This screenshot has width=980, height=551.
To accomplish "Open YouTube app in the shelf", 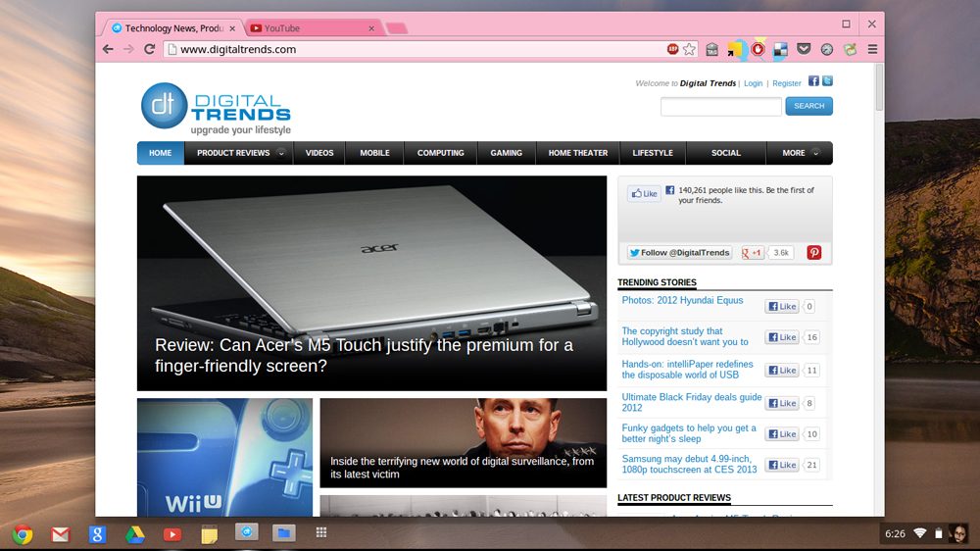I will pos(172,534).
